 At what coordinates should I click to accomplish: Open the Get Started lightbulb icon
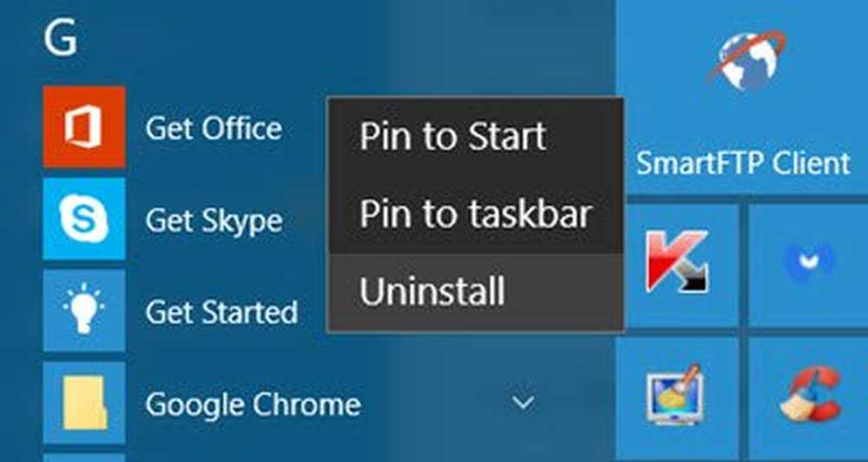click(x=84, y=311)
